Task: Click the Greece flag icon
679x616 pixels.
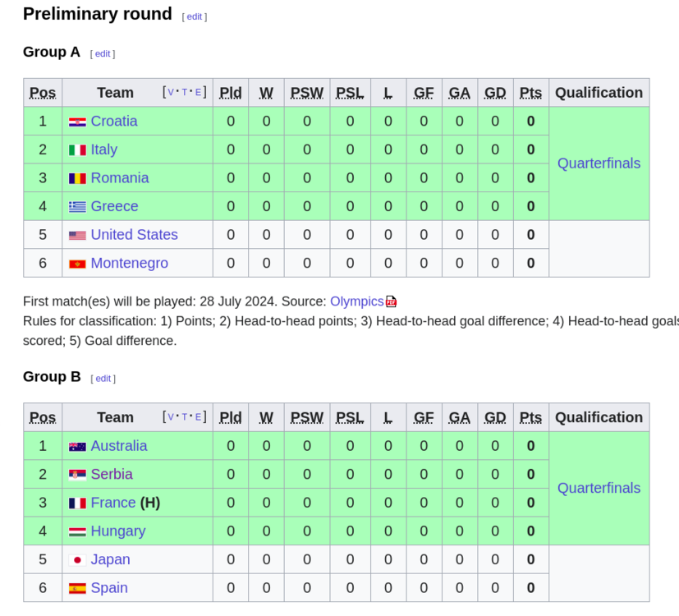Action: click(x=77, y=207)
